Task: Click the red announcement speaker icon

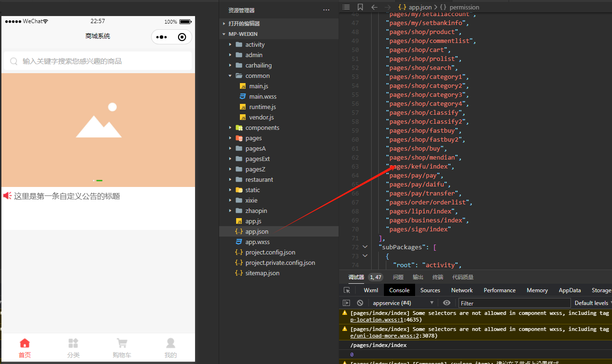Action: 8,195
